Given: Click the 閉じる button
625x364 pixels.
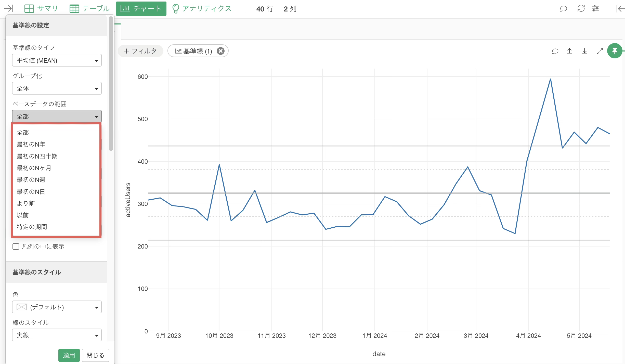Looking at the screenshot, I should pos(95,355).
